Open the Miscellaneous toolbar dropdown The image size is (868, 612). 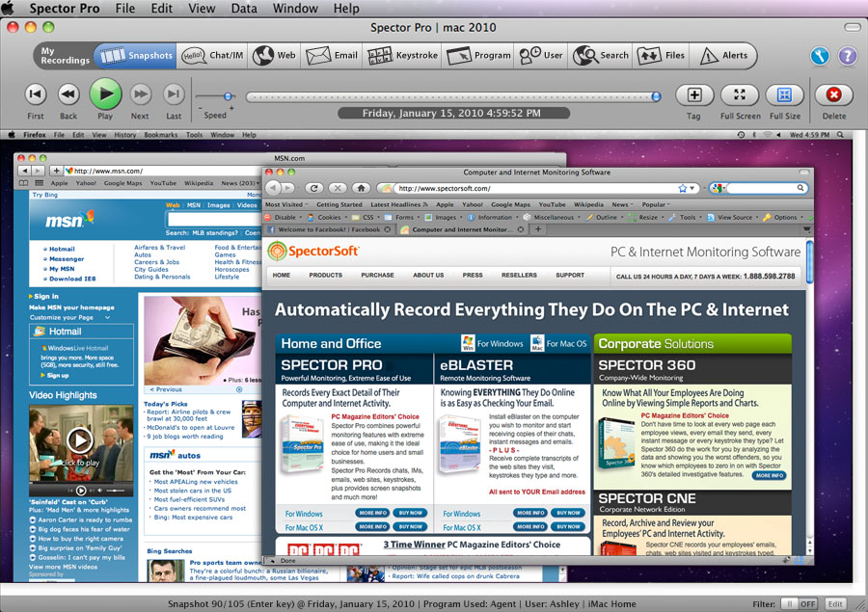552,218
